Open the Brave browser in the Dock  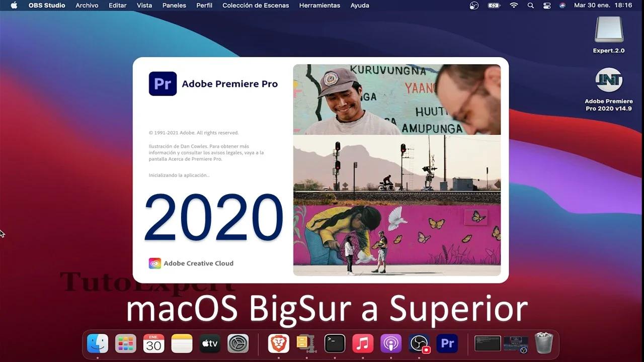[278, 343]
